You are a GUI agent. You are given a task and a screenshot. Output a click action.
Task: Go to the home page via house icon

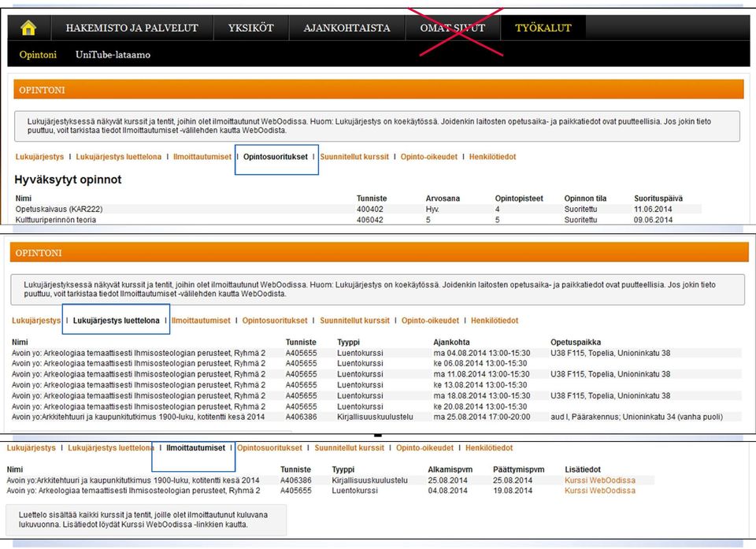coord(28,28)
